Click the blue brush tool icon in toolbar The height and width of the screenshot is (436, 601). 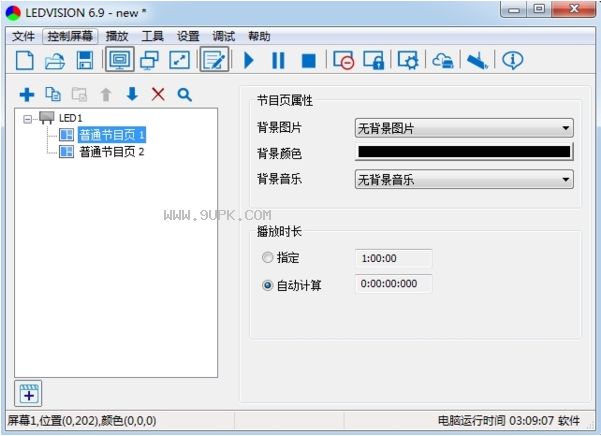(x=477, y=61)
